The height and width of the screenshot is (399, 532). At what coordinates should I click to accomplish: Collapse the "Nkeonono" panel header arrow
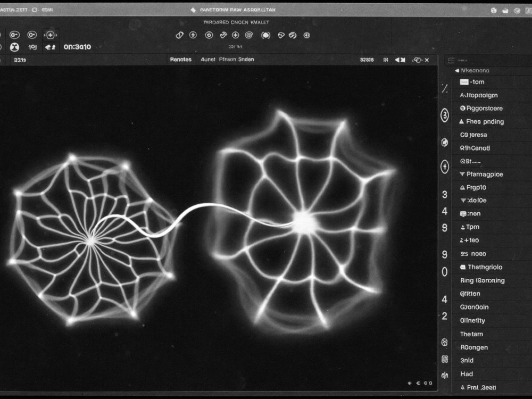[456, 71]
